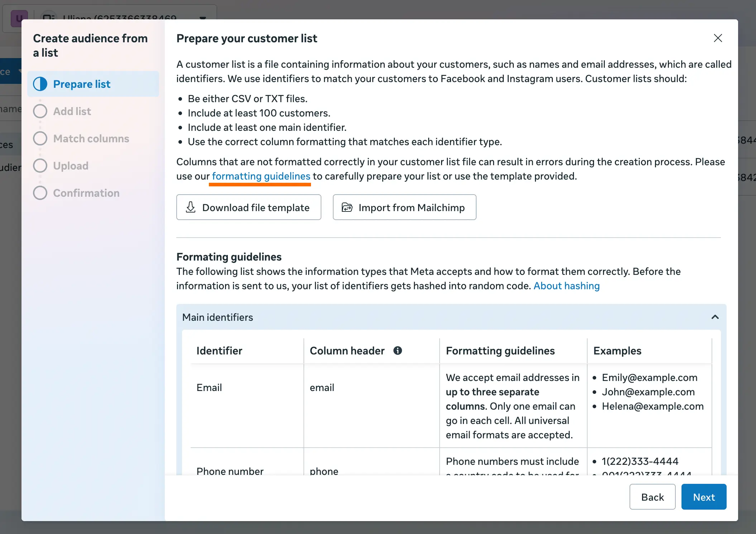This screenshot has height=534, width=756.
Task: Click the About hashing link
Action: point(566,286)
